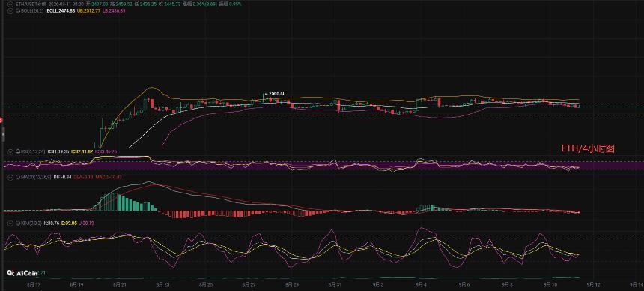Click the ETH/USDT pair name label
Viewport: 644px width, 291px height.
tap(31, 4)
